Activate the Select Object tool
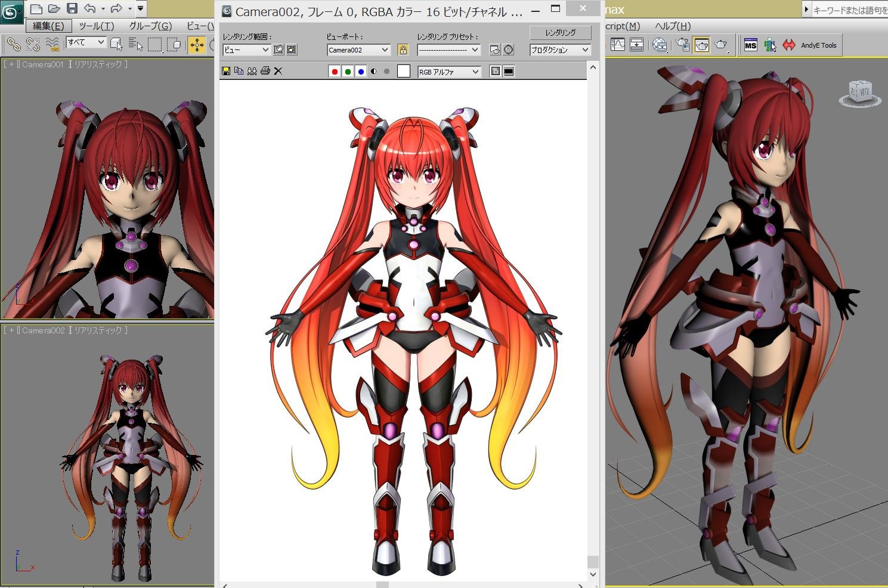 (x=116, y=45)
